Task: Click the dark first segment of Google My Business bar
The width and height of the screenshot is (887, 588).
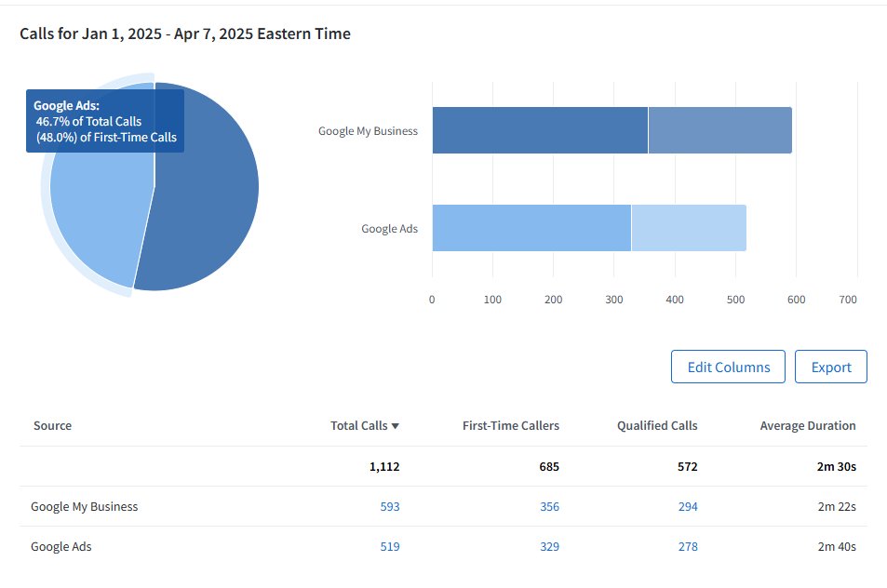Action: (x=540, y=130)
